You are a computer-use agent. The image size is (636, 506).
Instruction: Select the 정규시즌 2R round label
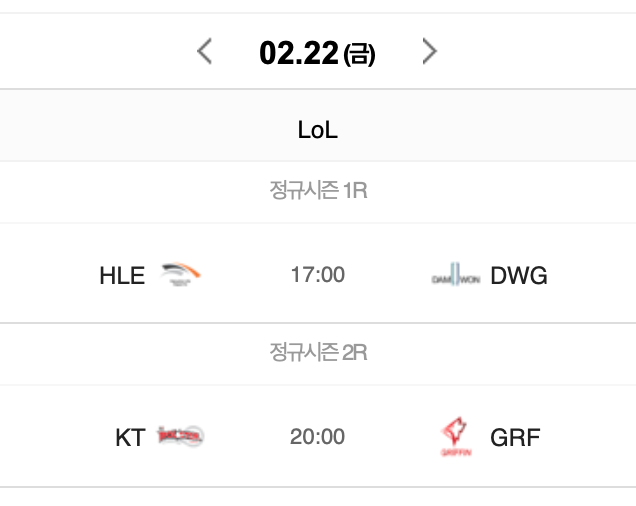pyautogui.click(x=318, y=352)
